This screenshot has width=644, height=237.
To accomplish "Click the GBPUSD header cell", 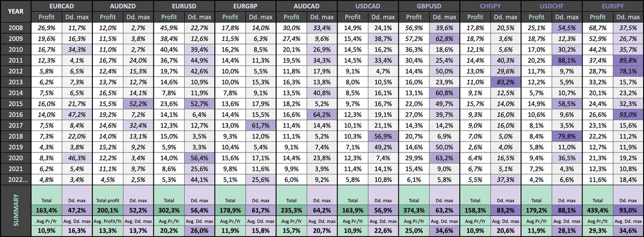I will [x=429, y=6].
